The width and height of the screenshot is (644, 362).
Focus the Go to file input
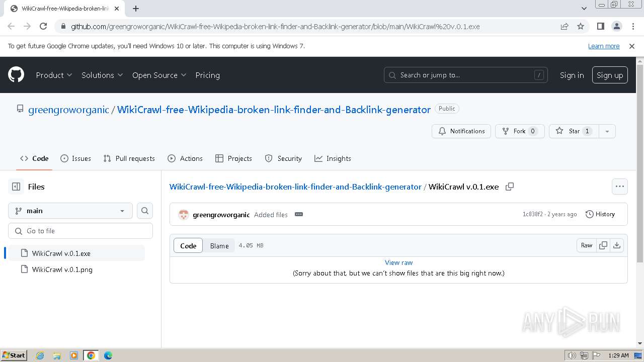point(80,231)
